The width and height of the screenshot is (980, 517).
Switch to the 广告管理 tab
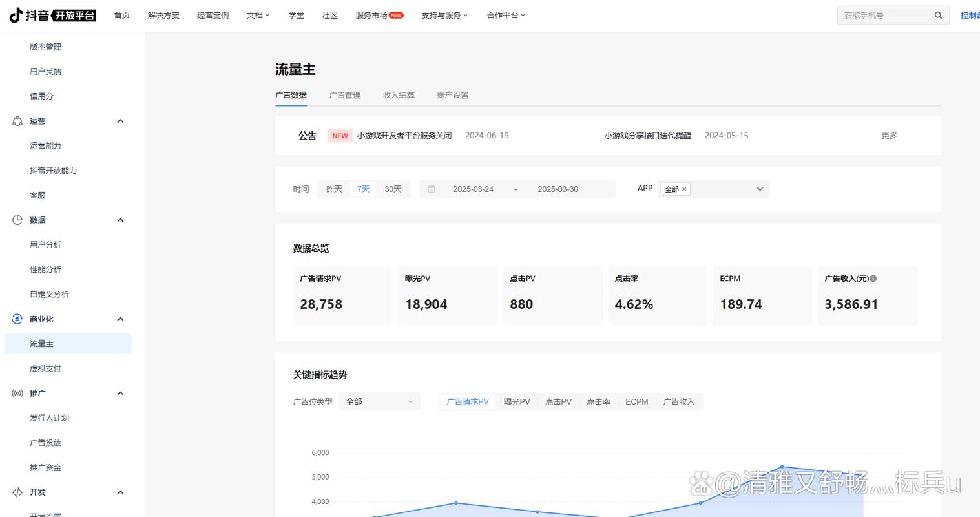pos(344,95)
